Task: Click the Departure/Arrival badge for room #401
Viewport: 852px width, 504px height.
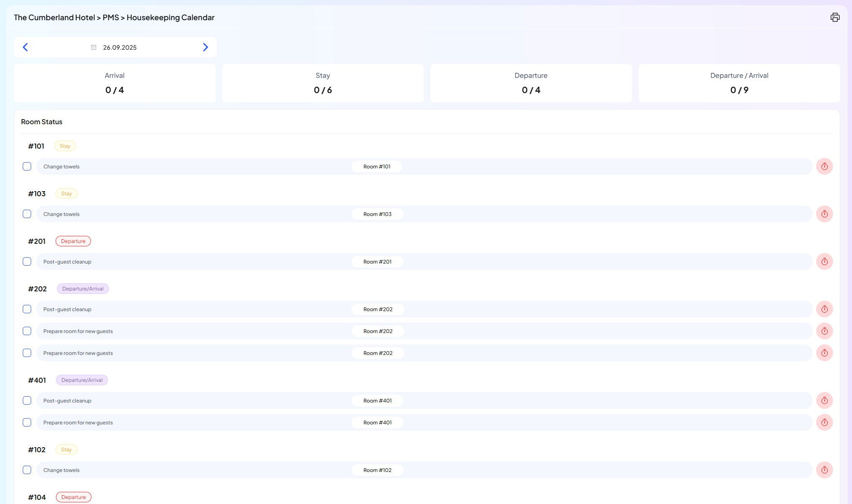Action: (x=82, y=380)
